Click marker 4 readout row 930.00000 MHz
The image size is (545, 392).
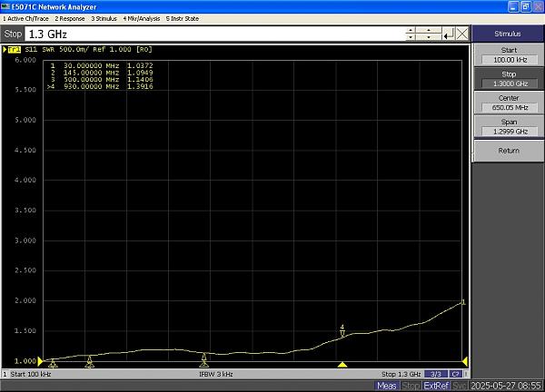coord(100,86)
